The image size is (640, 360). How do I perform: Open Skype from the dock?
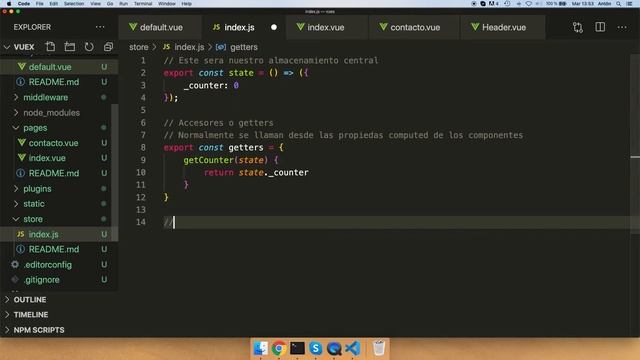click(316, 348)
